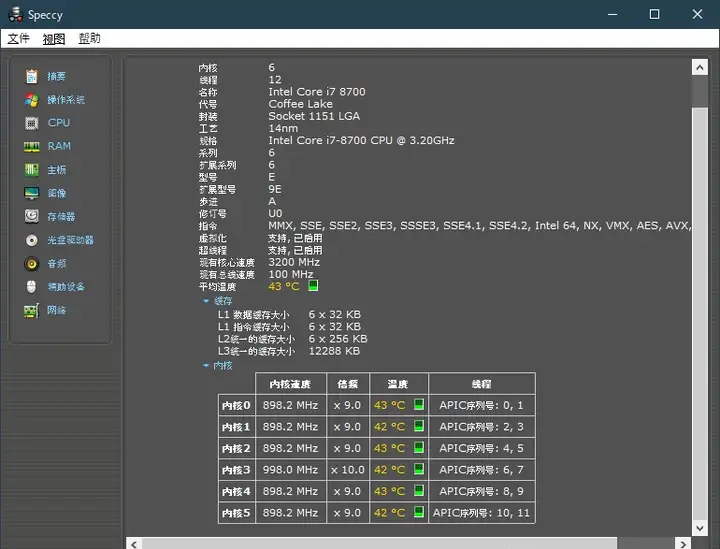The height and width of the screenshot is (549, 720).
Task: Click the horizontal scrollbar right arrow
Action: [x=683, y=544]
